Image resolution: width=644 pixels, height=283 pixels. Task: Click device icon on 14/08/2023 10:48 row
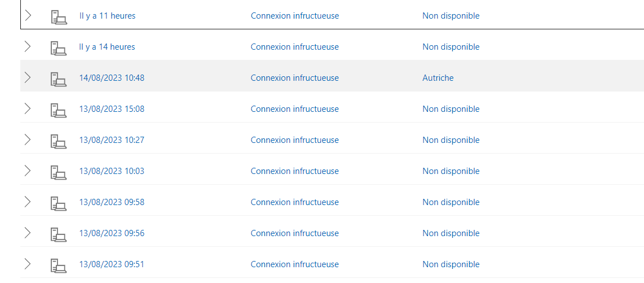[x=59, y=79]
